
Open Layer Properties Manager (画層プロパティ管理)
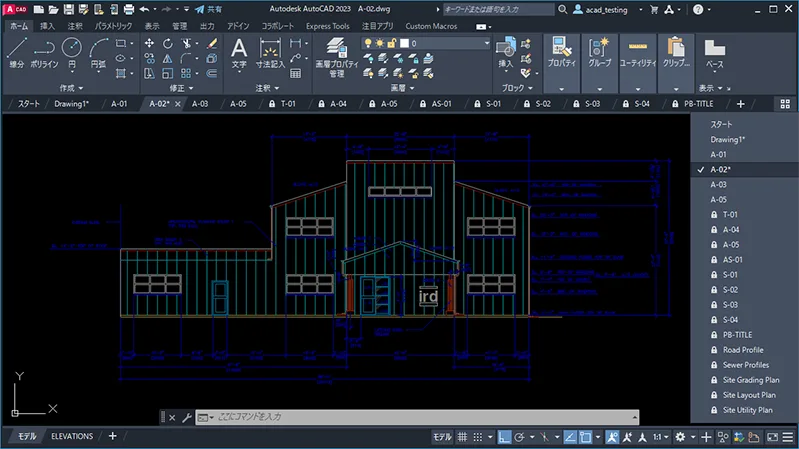336,57
